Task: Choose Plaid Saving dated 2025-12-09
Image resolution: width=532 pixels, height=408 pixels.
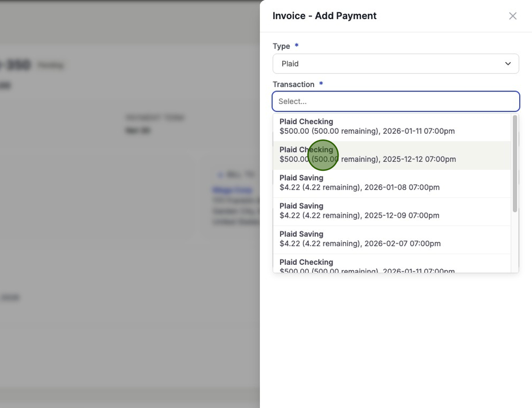Action: (392, 211)
